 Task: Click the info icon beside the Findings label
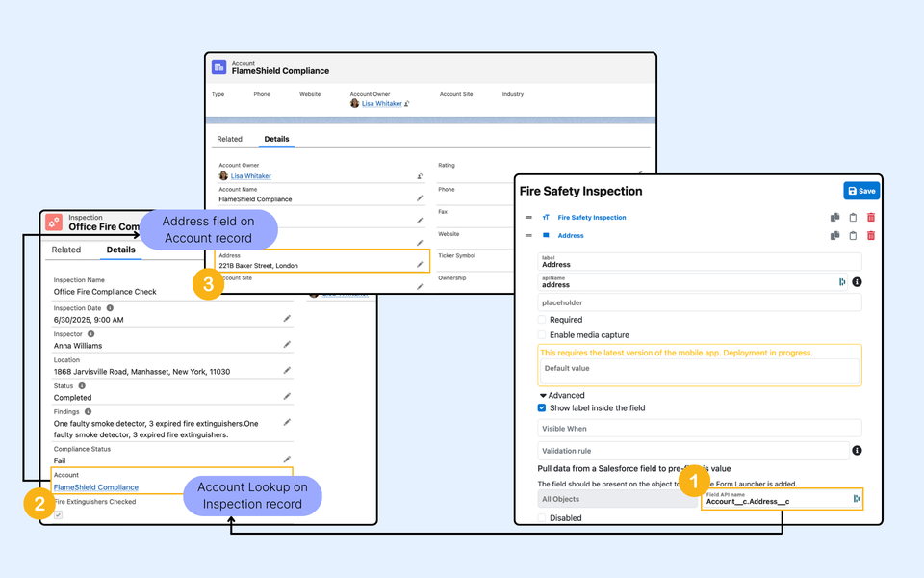coord(88,411)
